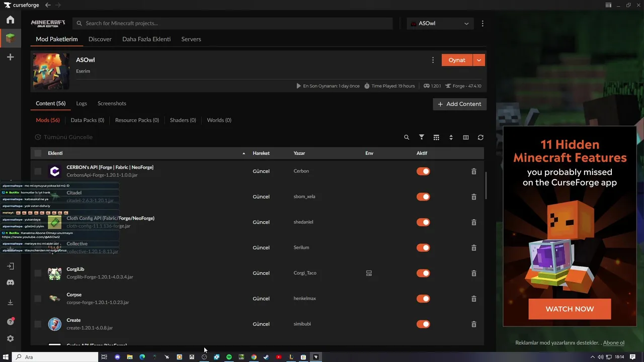Click the Oynat play button

pyautogui.click(x=457, y=60)
